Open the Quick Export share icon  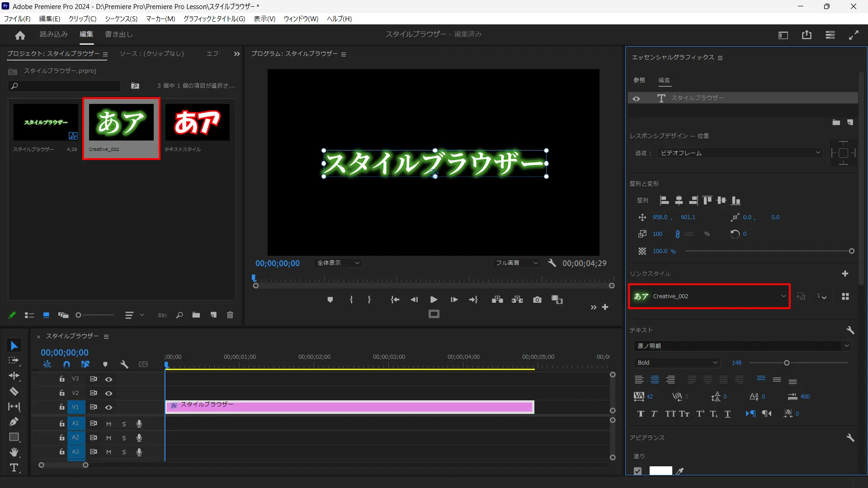[x=807, y=35]
